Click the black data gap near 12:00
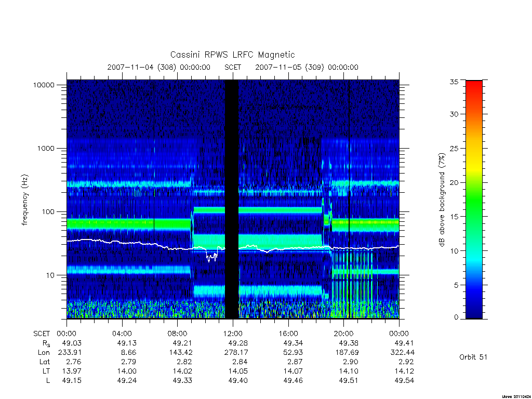532x399 pixels. coord(232,199)
